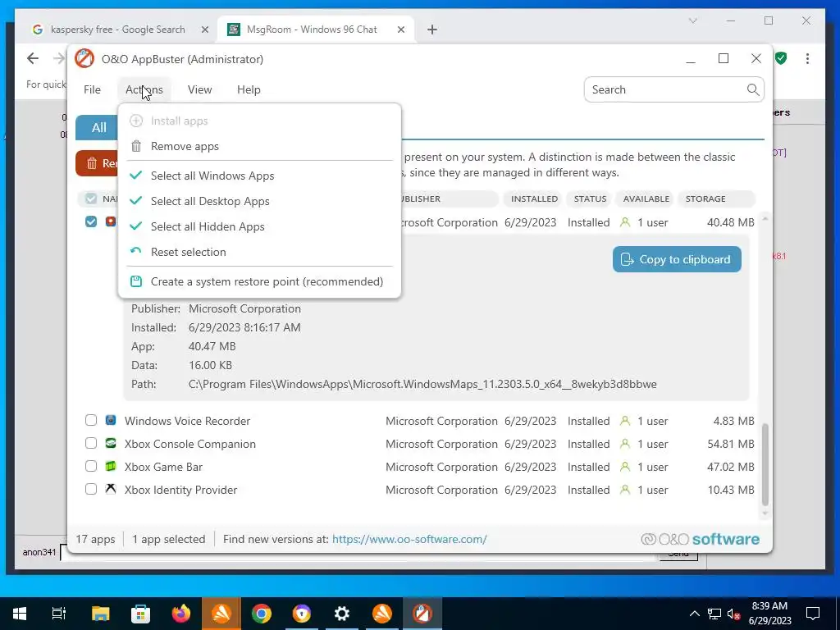The width and height of the screenshot is (840, 630).
Task: Sort by the INSTALLED column header
Action: tap(534, 199)
